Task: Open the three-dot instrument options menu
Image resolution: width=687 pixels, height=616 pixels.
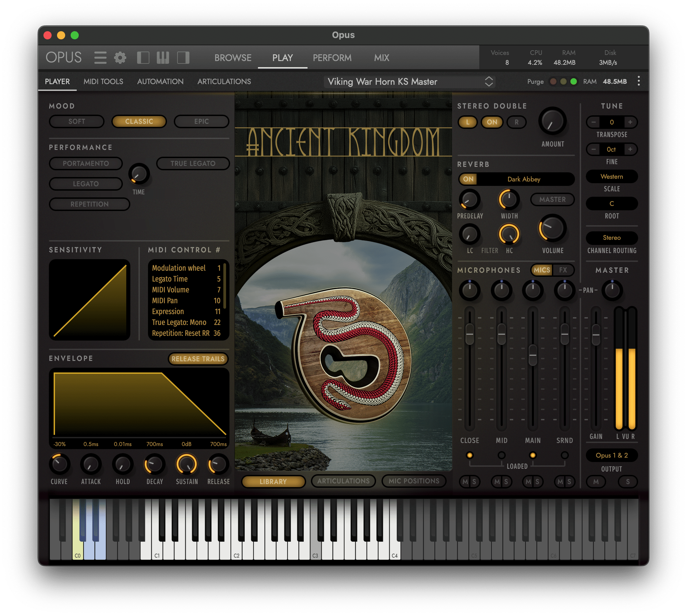Action: coord(638,81)
